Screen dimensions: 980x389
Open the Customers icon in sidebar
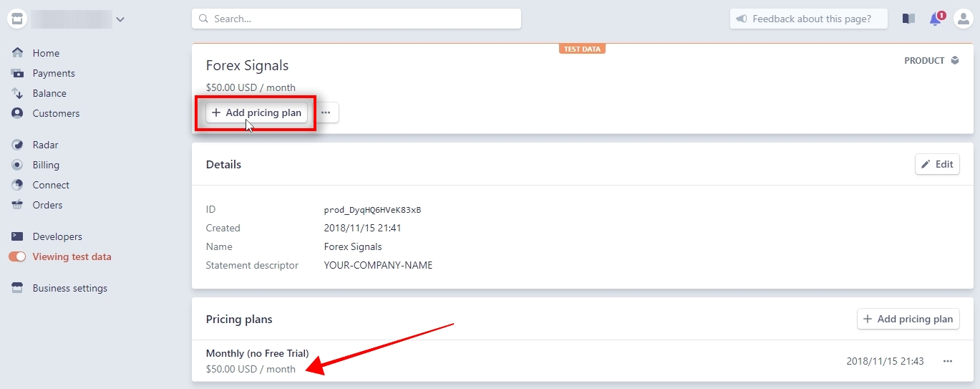(18, 113)
